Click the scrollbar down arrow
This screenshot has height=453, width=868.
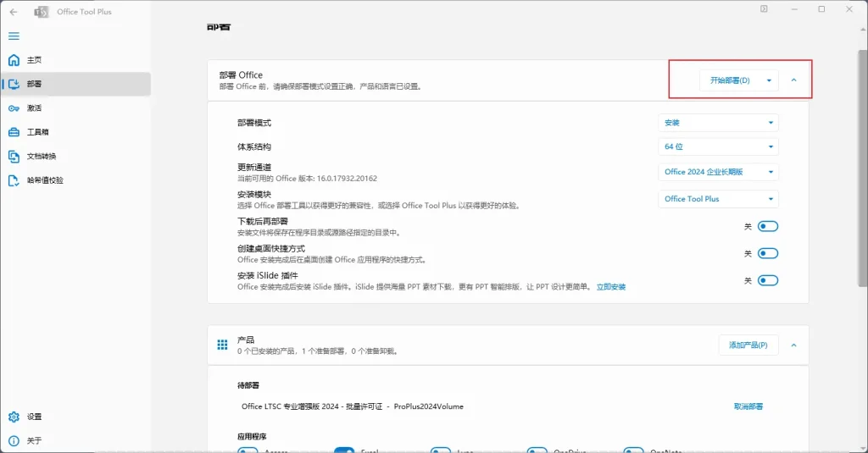[x=862, y=449]
